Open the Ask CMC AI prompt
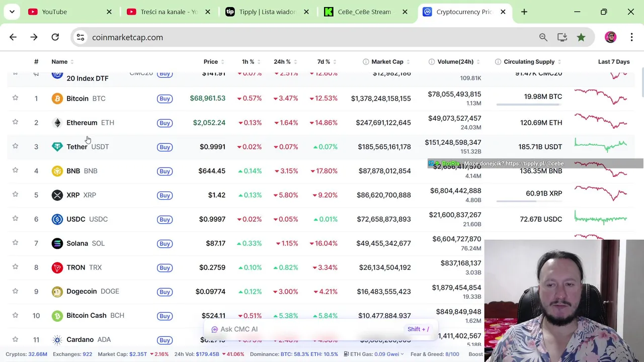The width and height of the screenshot is (644, 362). (x=320, y=329)
